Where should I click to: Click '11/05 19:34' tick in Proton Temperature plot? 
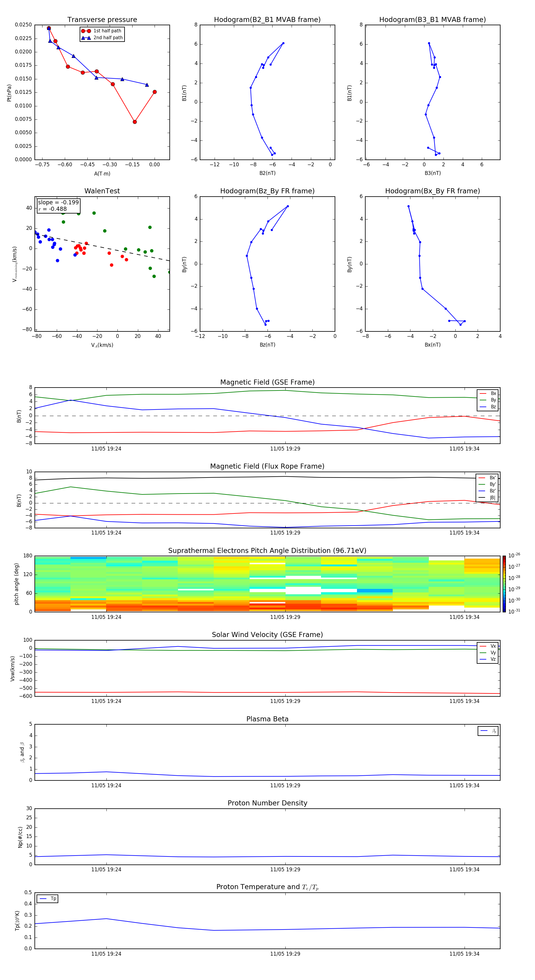point(464,954)
